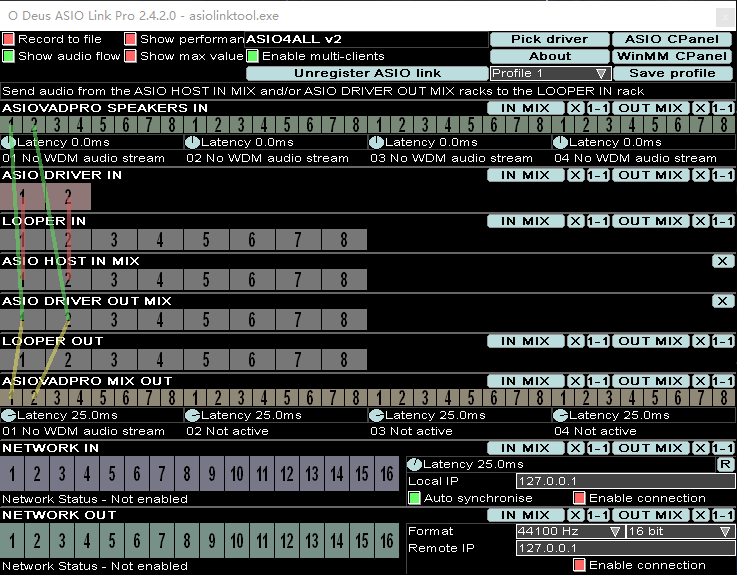Image resolution: width=737 pixels, height=575 pixels.
Task: Enable Show performance checkbox
Action: [130, 39]
